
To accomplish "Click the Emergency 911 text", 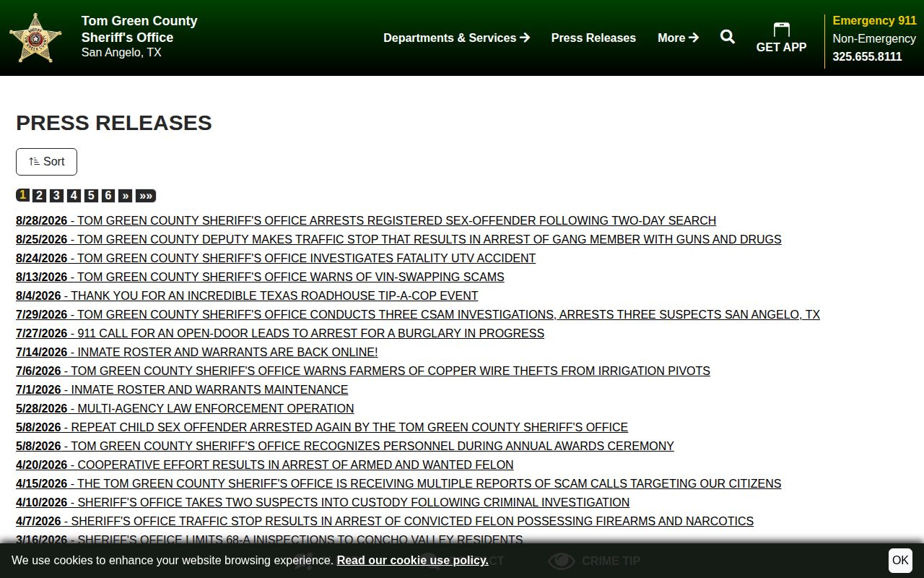I will (874, 20).
